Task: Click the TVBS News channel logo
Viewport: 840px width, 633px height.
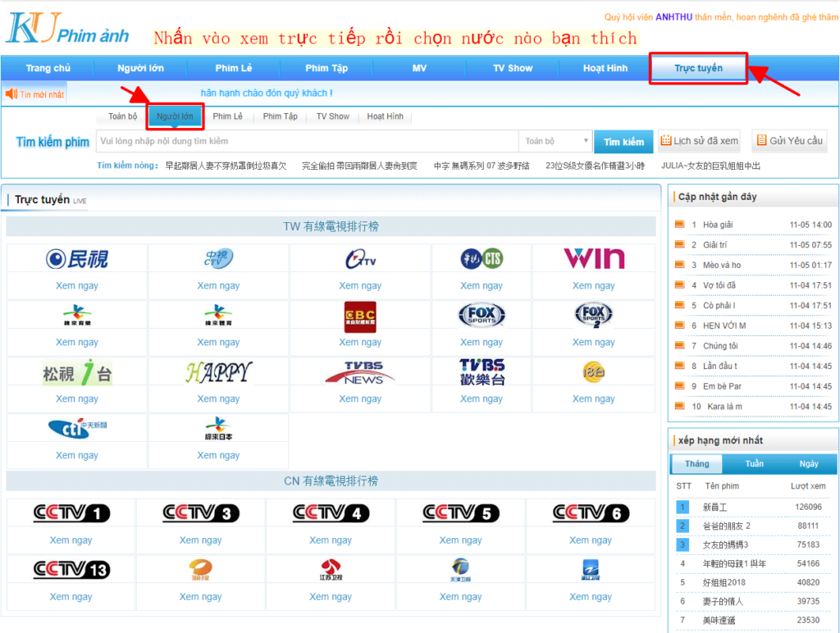Action: click(x=359, y=372)
